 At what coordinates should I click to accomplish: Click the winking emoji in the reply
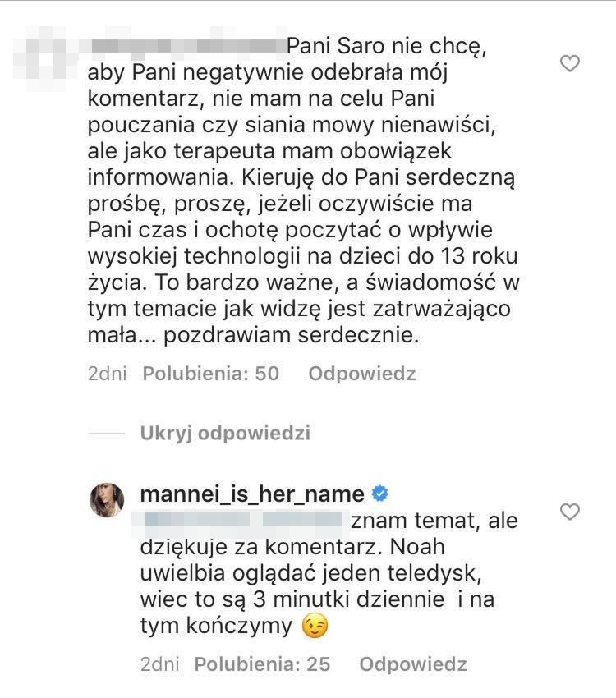316,627
